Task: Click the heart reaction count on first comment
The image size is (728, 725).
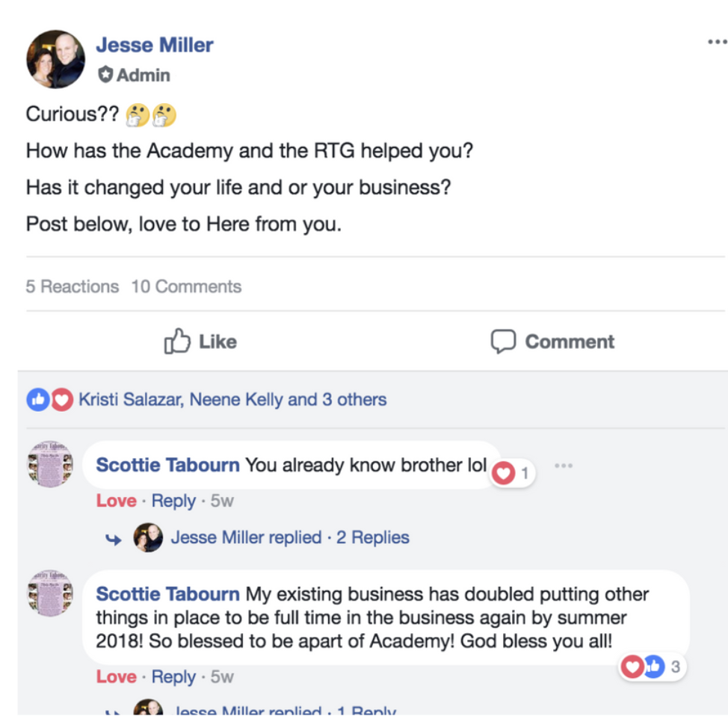Action: (512, 473)
